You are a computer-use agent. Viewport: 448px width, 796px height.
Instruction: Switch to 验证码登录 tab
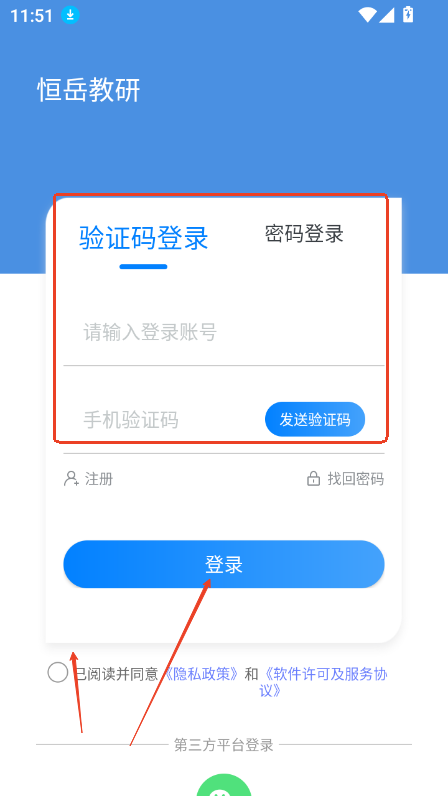pyautogui.click(x=144, y=238)
